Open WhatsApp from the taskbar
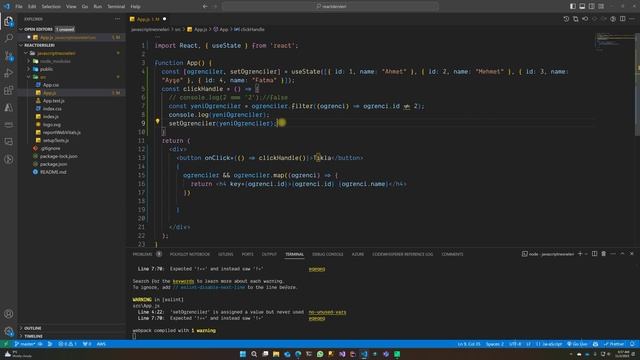 pos(320,354)
